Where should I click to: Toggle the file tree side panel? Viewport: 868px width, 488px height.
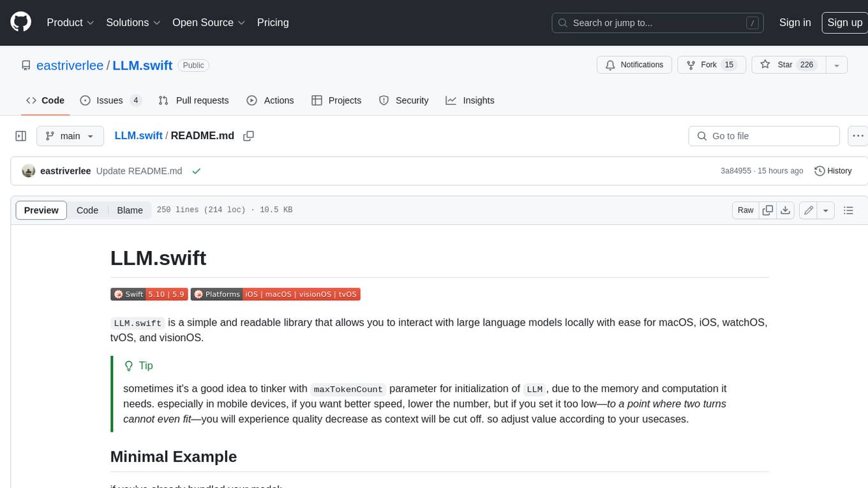click(x=21, y=136)
